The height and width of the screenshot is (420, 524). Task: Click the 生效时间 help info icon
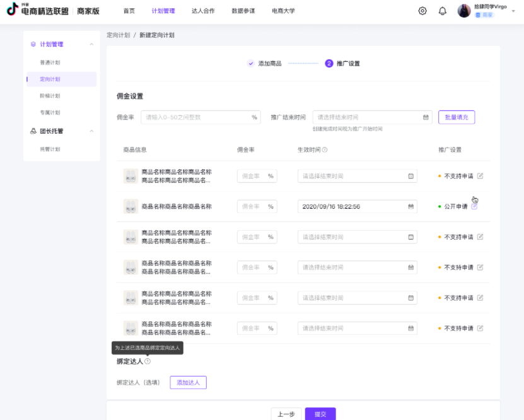click(325, 150)
